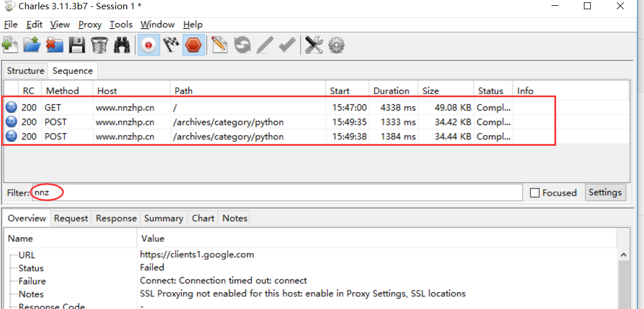644x309 pixels.
Task: Select the Sequence tab
Action: coord(73,71)
